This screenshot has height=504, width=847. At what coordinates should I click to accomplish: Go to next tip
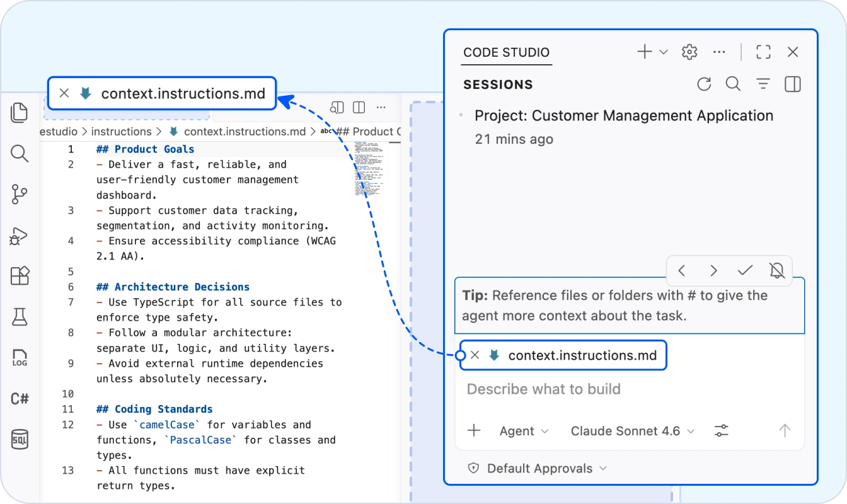click(713, 271)
